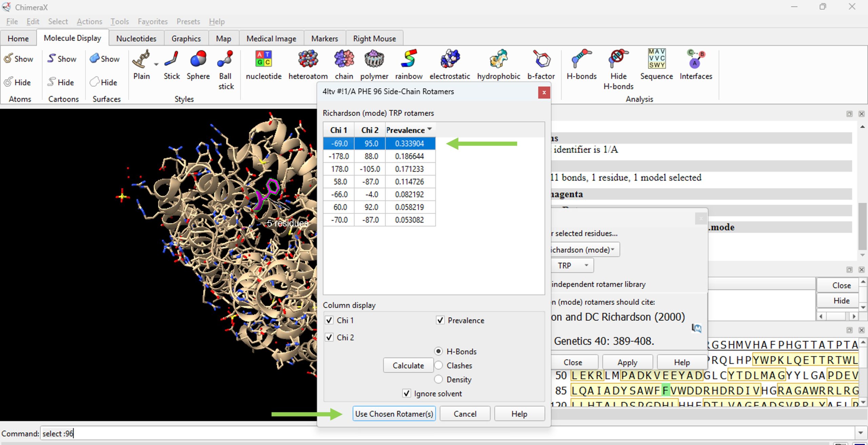Open the TRP residue type dropdown

573,265
